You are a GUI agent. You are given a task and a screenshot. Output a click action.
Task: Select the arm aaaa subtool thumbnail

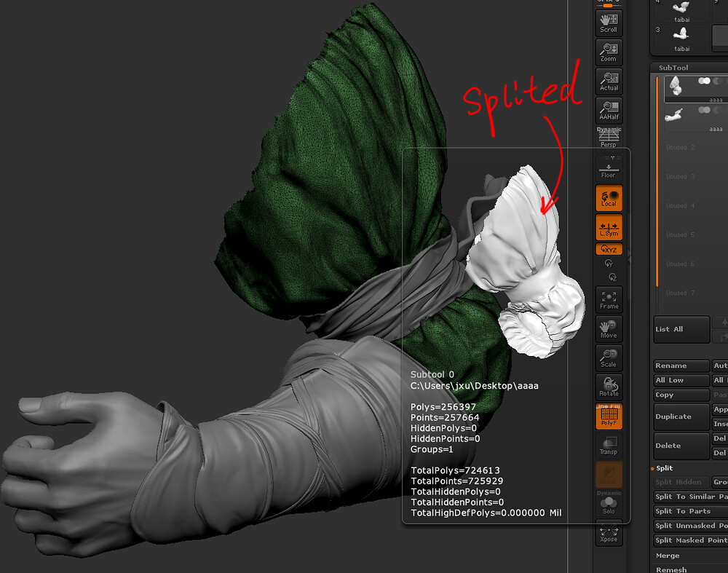tap(673, 115)
